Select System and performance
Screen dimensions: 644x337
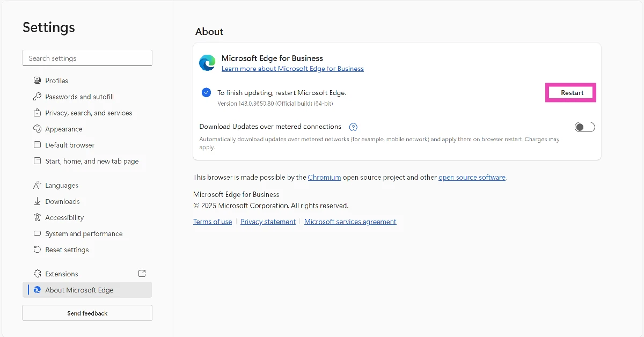click(x=84, y=233)
